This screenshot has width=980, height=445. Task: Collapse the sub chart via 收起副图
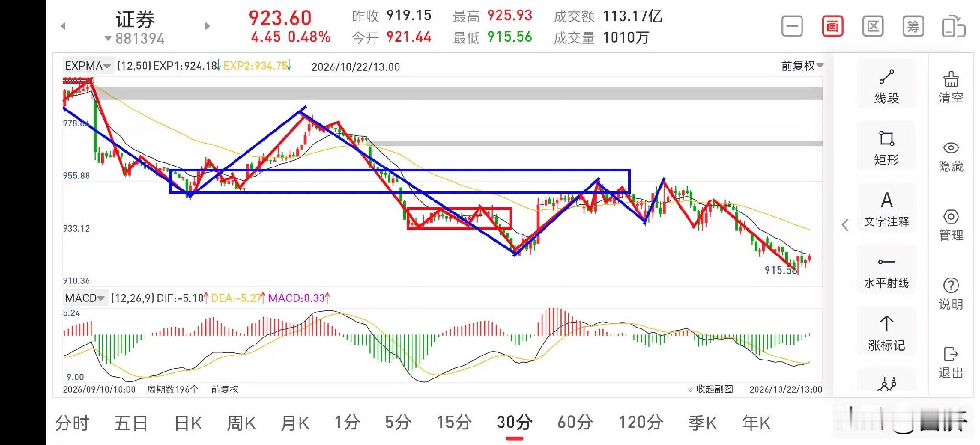click(711, 389)
